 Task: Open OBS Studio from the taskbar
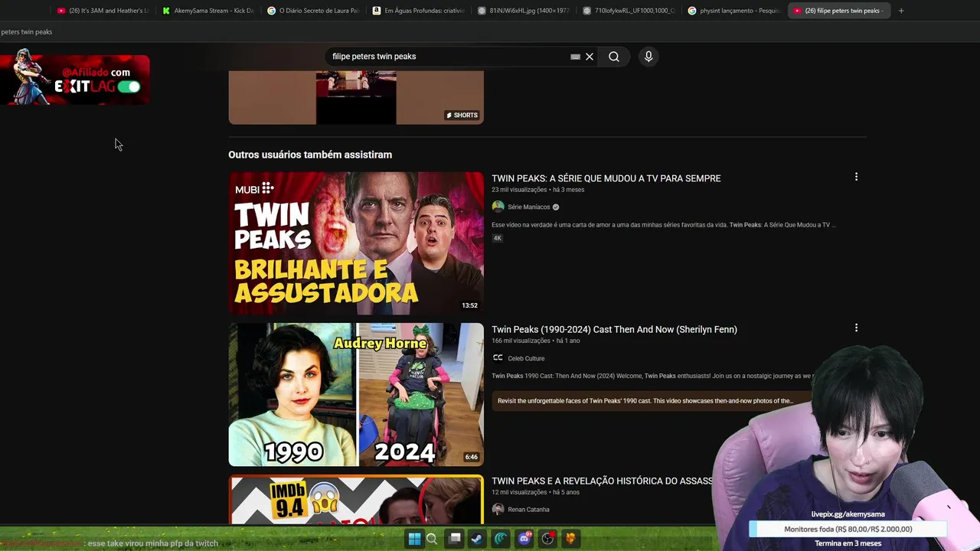tap(547, 539)
